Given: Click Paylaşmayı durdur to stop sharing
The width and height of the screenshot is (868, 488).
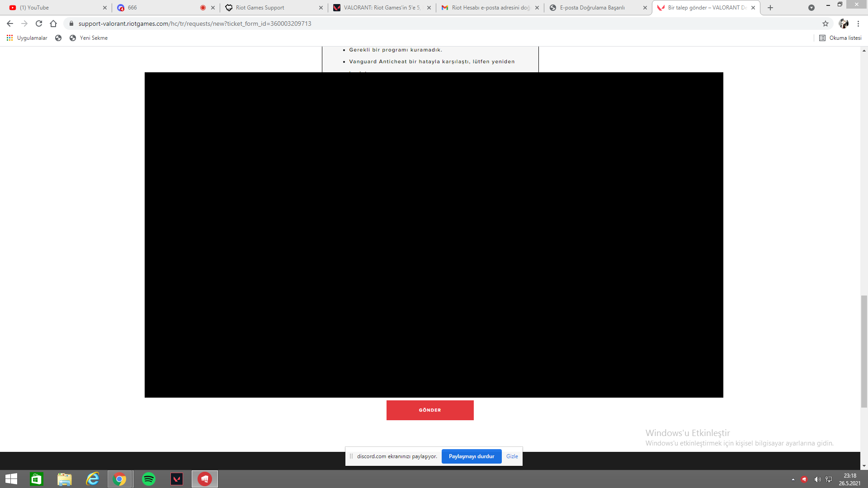Looking at the screenshot, I should point(472,456).
